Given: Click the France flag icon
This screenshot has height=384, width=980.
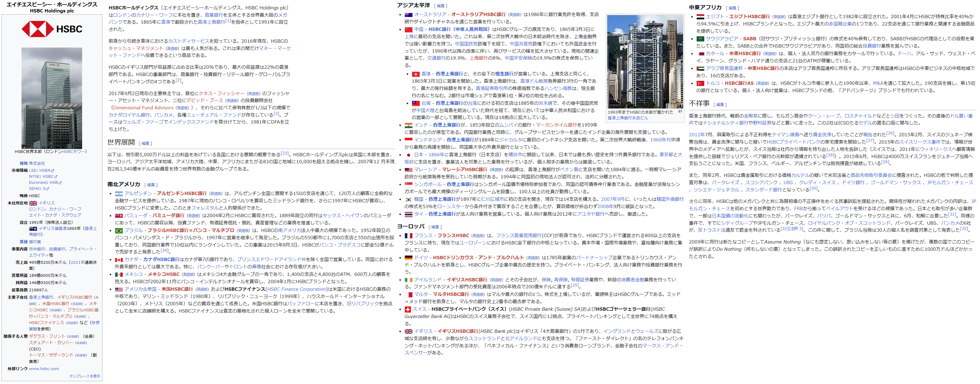Looking at the screenshot, I should [x=408, y=236].
